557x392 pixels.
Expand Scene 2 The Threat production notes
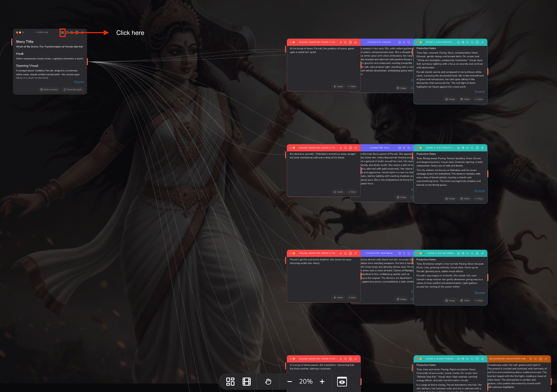click(479, 191)
